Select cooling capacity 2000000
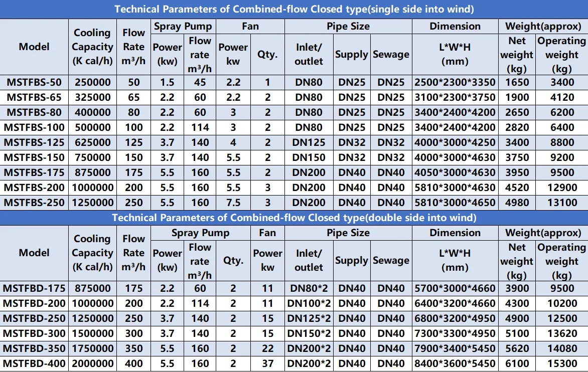Image resolution: width=588 pixels, height=372 pixels. (93, 363)
